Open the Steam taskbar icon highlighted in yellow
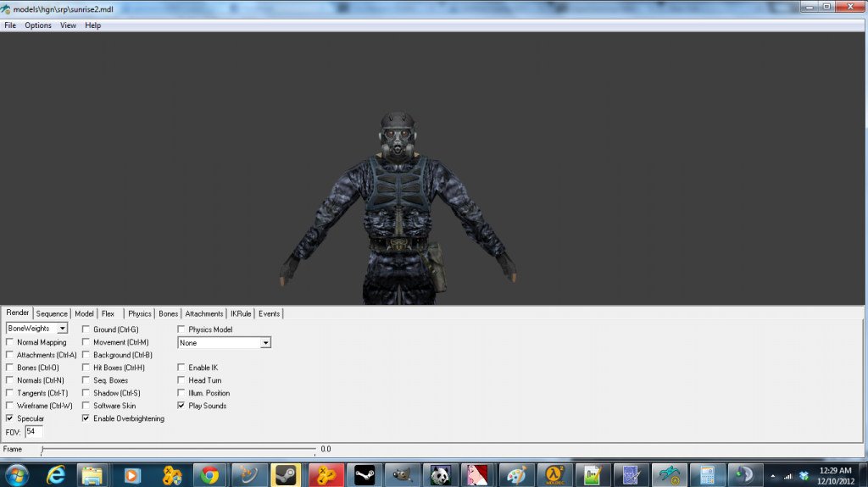Viewport: 868px width, 487px height. click(286, 475)
